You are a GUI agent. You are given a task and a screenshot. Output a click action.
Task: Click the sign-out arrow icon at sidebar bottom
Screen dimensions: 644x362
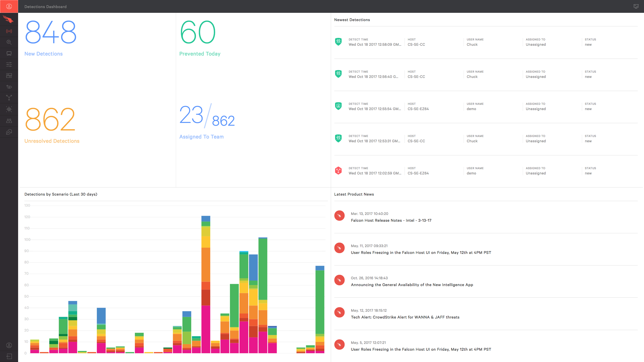click(9, 356)
